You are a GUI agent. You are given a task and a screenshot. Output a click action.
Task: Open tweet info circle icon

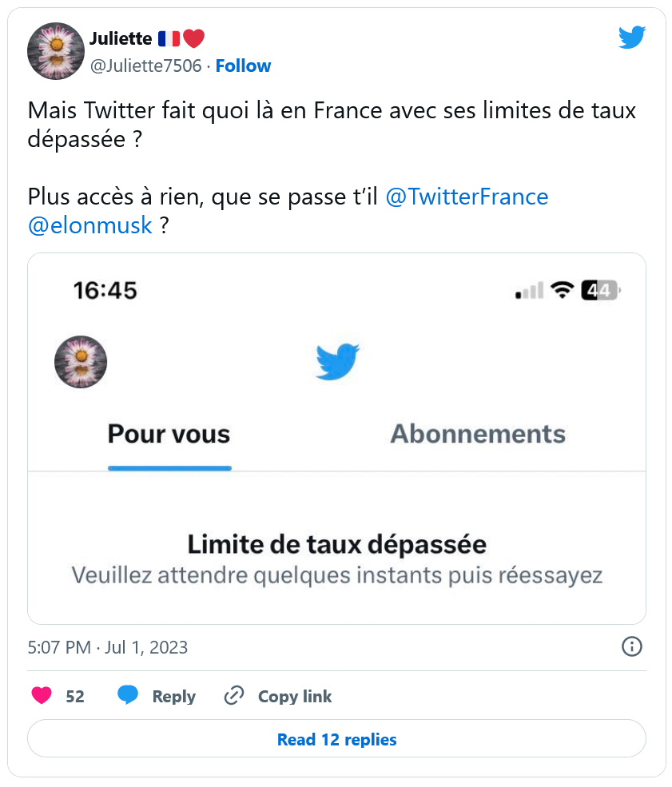click(x=631, y=646)
